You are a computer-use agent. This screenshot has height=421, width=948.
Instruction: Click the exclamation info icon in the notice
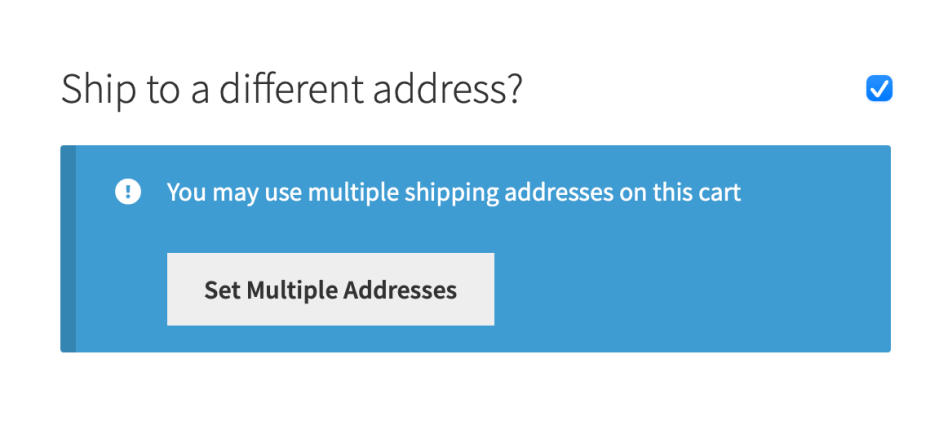pos(128,192)
